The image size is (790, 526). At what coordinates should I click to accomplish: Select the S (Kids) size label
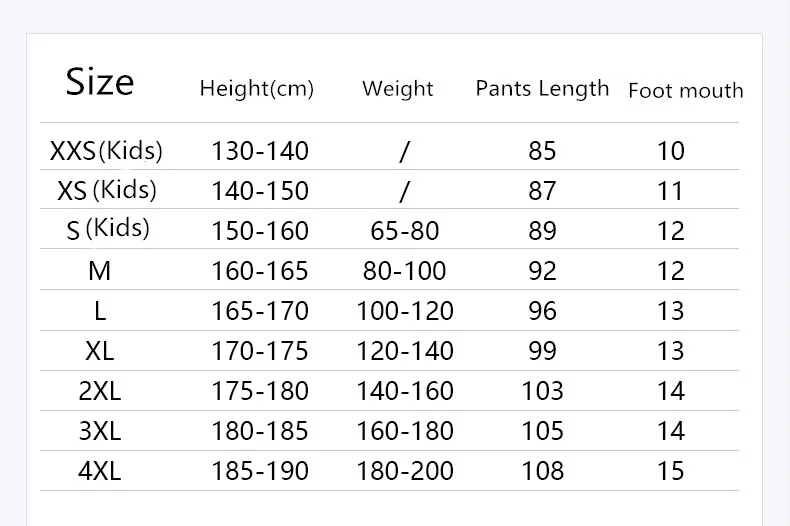(108, 229)
